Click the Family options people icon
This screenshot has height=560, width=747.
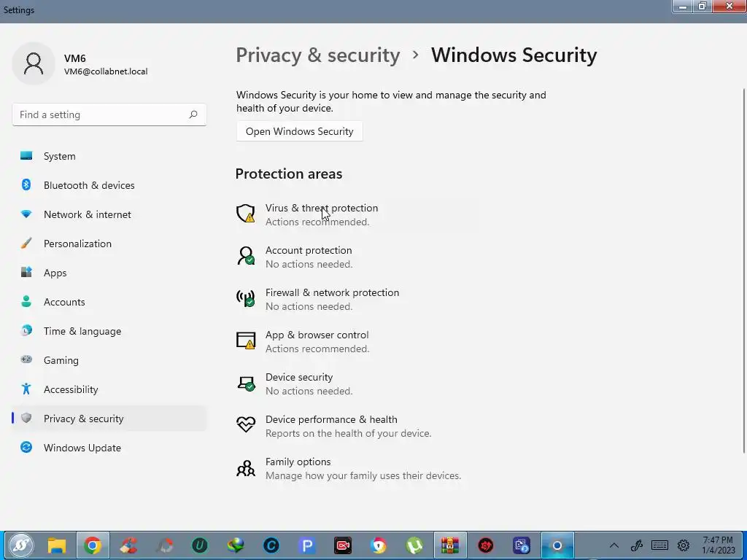pyautogui.click(x=246, y=467)
